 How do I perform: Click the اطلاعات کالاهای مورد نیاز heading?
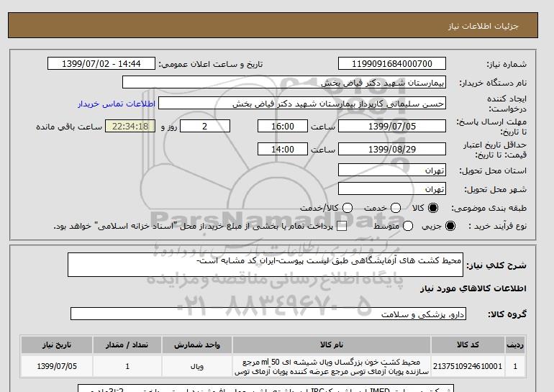click(x=473, y=288)
